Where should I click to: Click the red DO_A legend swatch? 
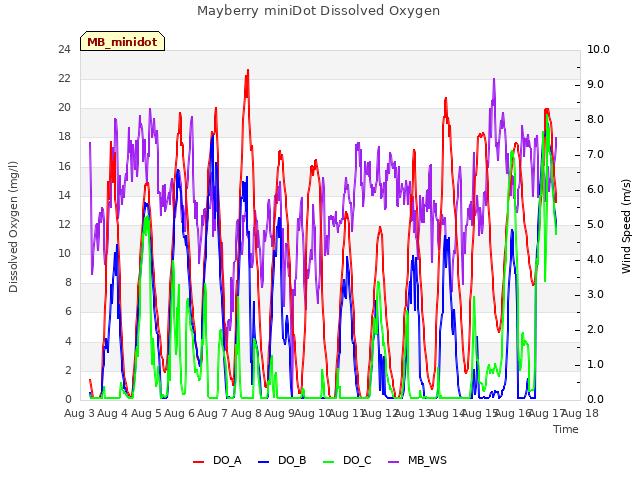tap(198, 462)
